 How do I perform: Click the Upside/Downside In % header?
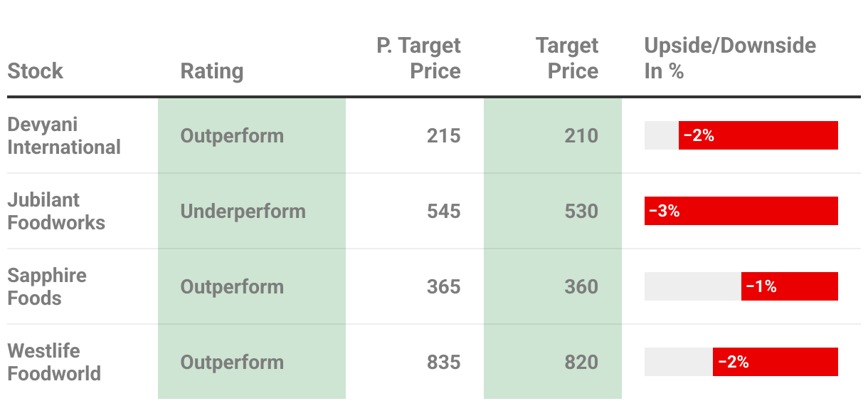click(x=729, y=58)
